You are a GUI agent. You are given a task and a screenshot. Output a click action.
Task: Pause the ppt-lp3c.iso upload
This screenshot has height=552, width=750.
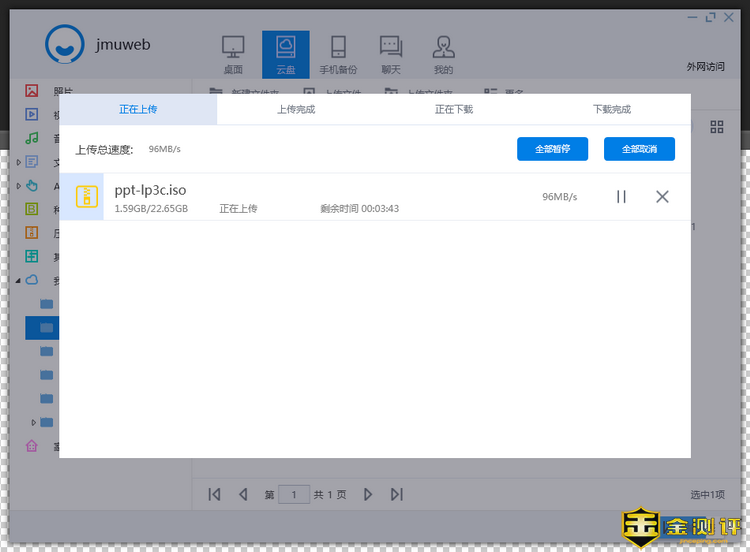pos(621,197)
